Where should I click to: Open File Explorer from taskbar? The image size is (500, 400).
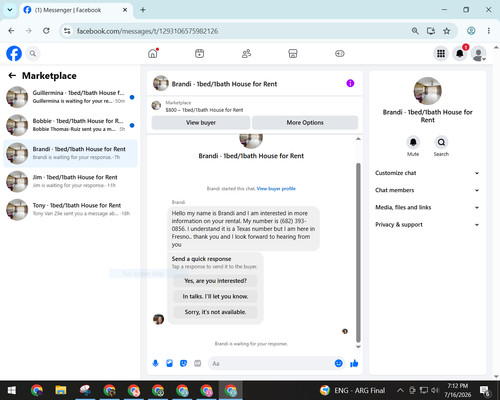pos(61,390)
